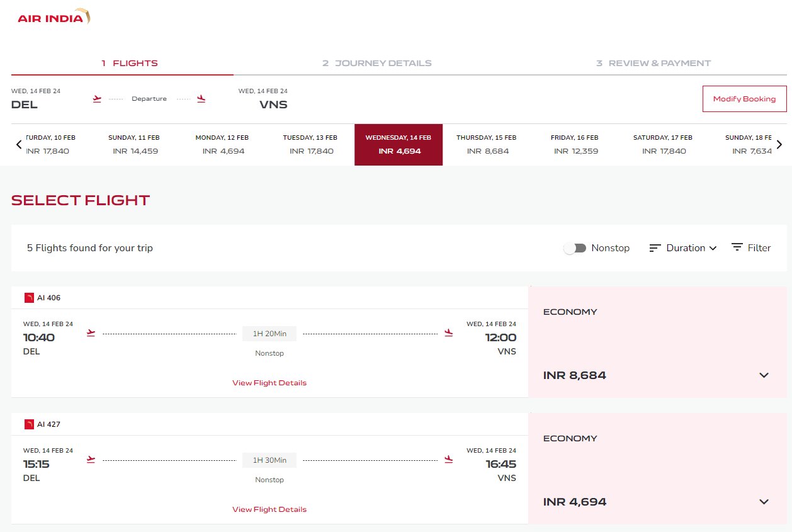This screenshot has height=532, width=792.
Task: Click the SELECT FLIGHT heading
Action: click(x=81, y=201)
